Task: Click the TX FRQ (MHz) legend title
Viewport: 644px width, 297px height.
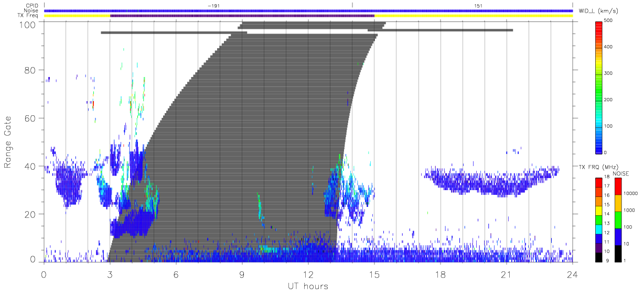Action: click(597, 167)
